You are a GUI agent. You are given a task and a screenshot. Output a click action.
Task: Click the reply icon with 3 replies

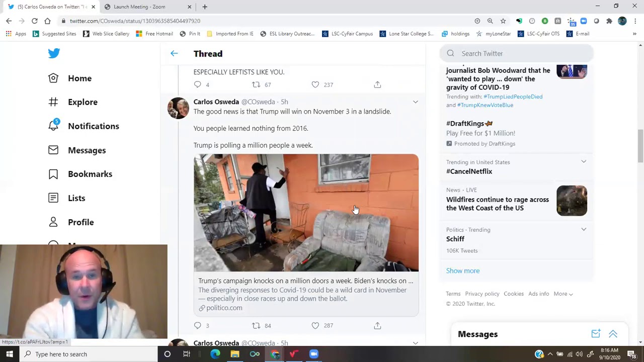point(198,325)
